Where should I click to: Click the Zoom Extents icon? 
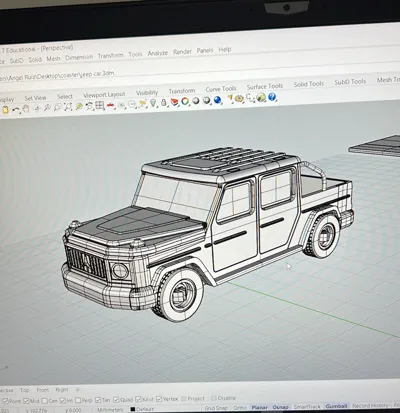[68, 107]
